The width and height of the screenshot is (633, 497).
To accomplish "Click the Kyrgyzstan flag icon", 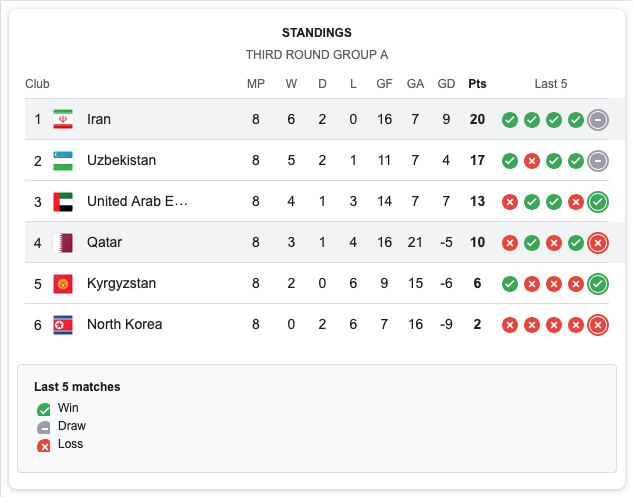I will click(63, 283).
